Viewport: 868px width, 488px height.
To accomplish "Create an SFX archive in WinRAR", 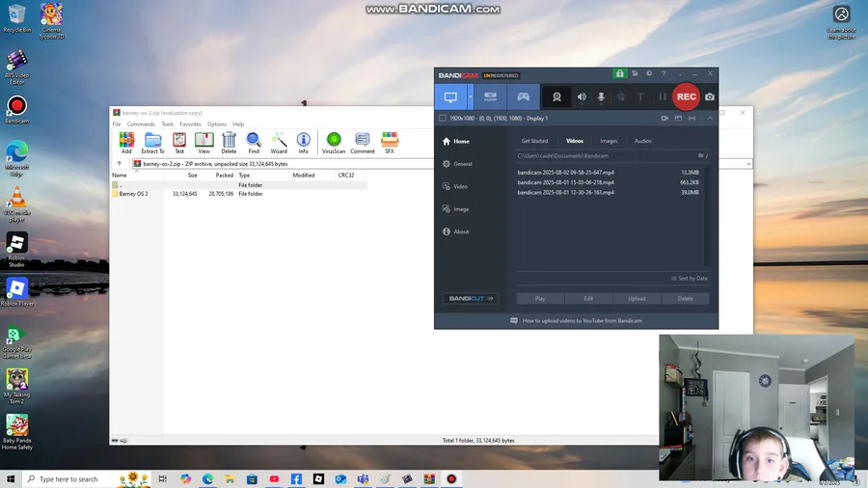I will pos(390,143).
